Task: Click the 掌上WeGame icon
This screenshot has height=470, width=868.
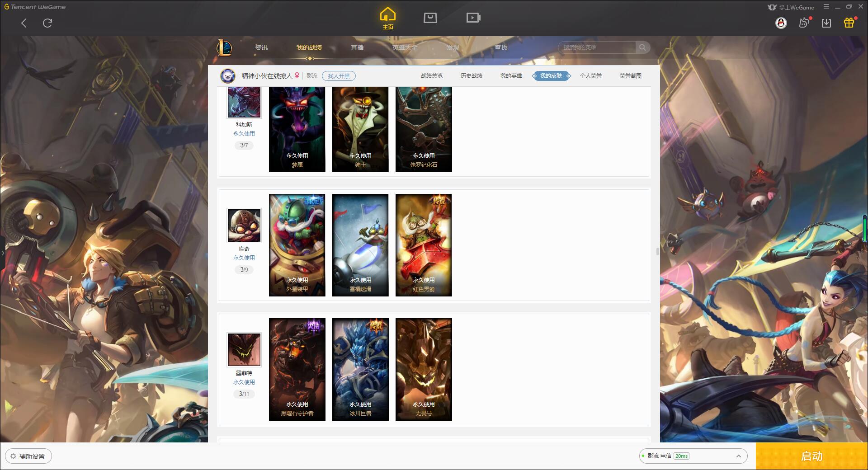Action: [772, 7]
